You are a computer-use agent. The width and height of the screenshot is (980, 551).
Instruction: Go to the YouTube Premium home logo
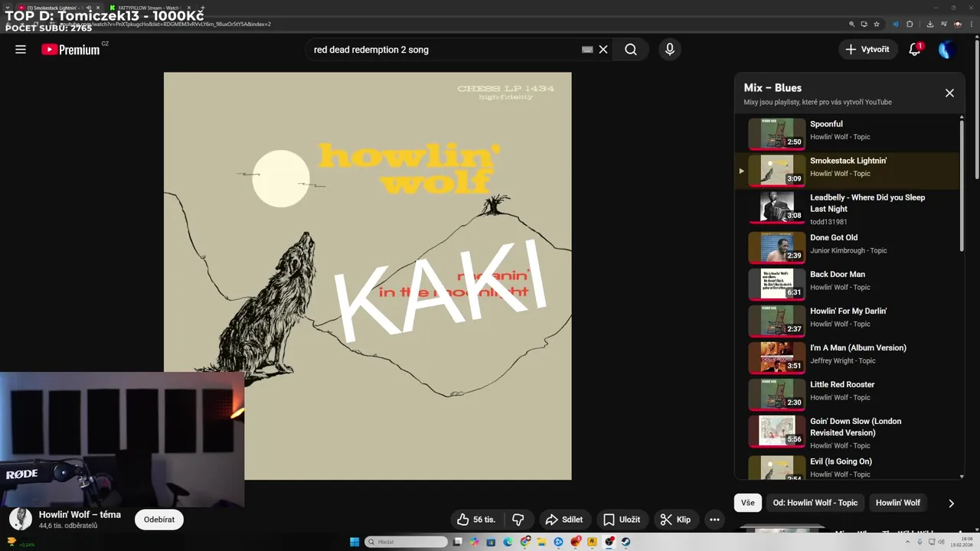click(x=72, y=50)
